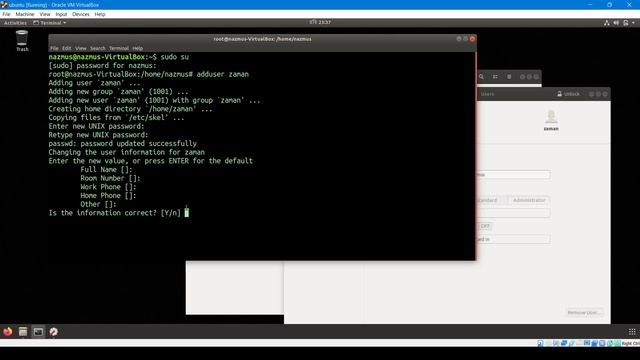Click the terminal Y/n prompt cursor
This screenshot has width=640, height=360.
pyautogui.click(x=187, y=213)
